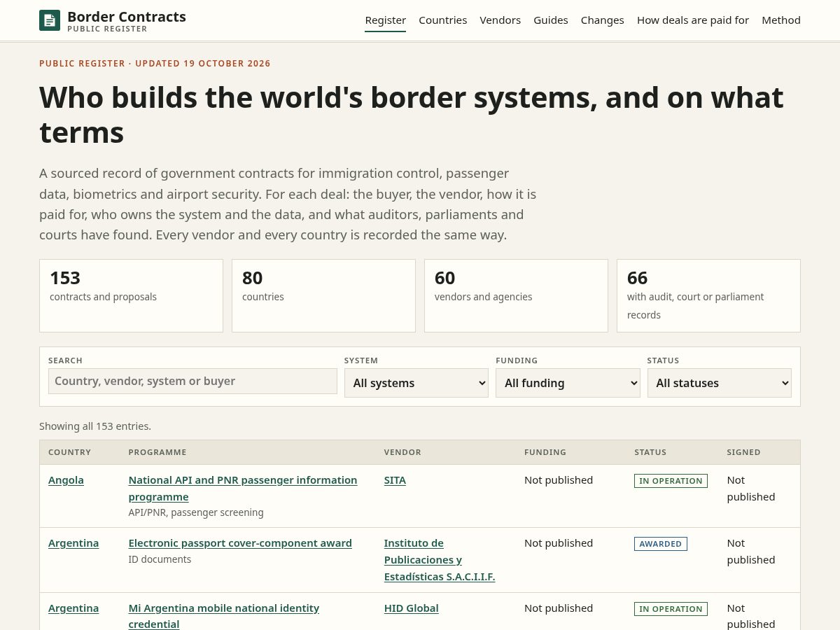Click the 60 vendors and agencies card
Viewport: 840px width, 630px height.
tap(516, 296)
